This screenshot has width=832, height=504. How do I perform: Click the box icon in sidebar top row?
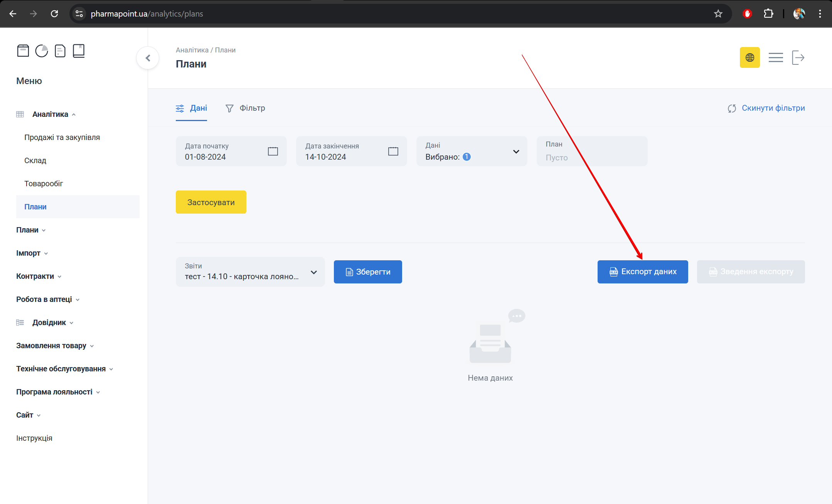(23, 51)
